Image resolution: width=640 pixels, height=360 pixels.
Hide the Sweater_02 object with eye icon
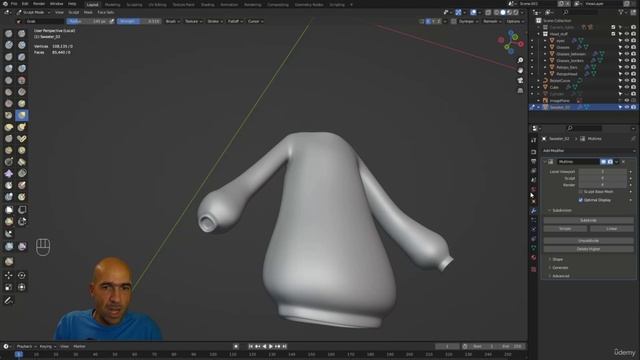point(627,107)
